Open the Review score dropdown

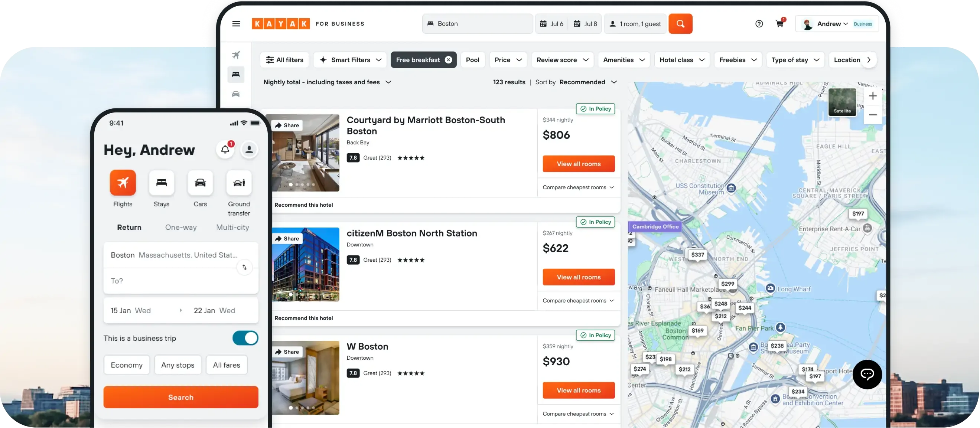(x=562, y=60)
